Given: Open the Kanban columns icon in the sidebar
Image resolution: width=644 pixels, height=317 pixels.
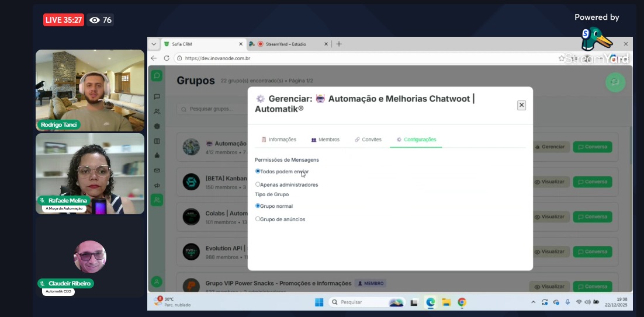Looking at the screenshot, I should click(x=157, y=141).
